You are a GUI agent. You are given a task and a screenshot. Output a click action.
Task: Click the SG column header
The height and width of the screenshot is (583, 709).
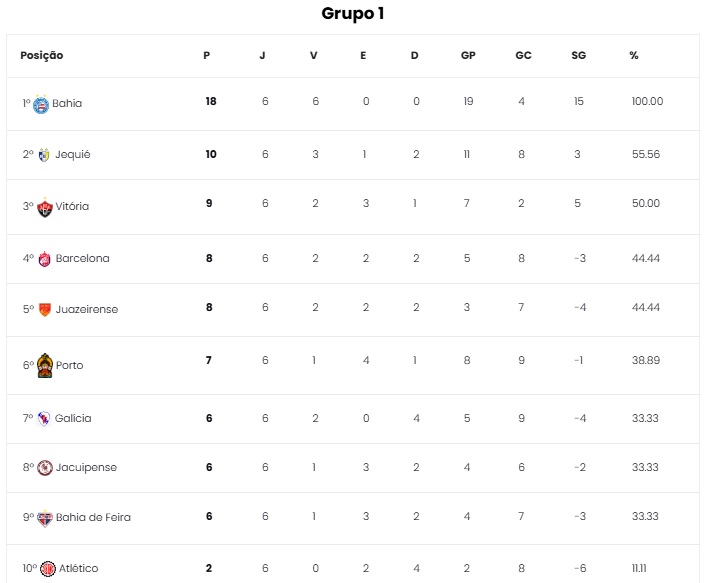pyautogui.click(x=578, y=56)
